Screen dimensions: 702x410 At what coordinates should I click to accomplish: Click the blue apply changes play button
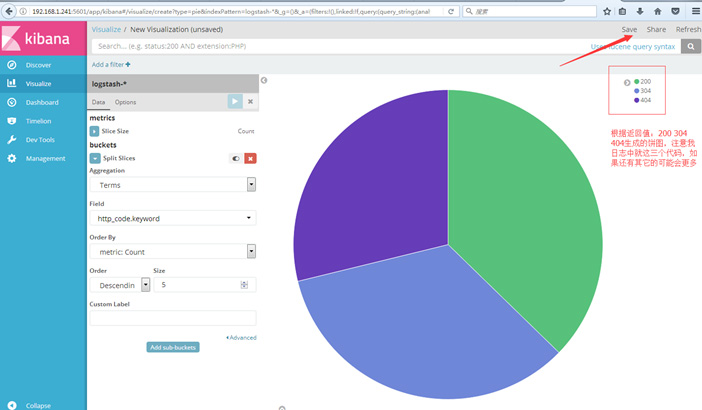pos(234,101)
